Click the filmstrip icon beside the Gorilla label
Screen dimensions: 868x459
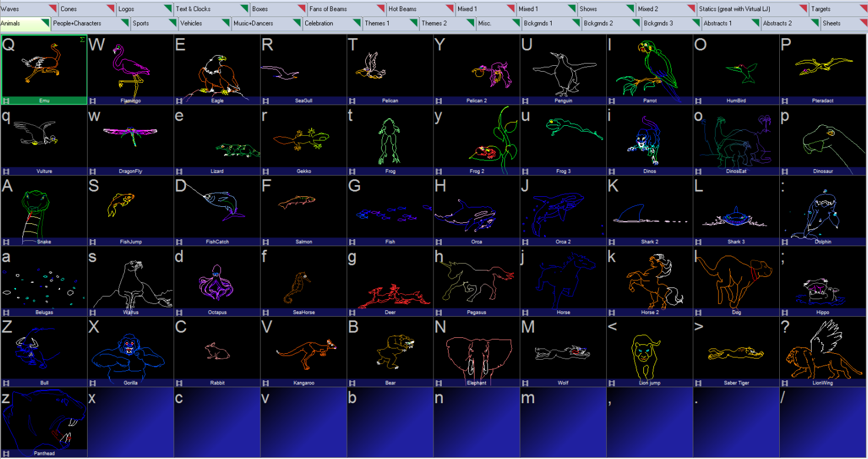tap(93, 383)
